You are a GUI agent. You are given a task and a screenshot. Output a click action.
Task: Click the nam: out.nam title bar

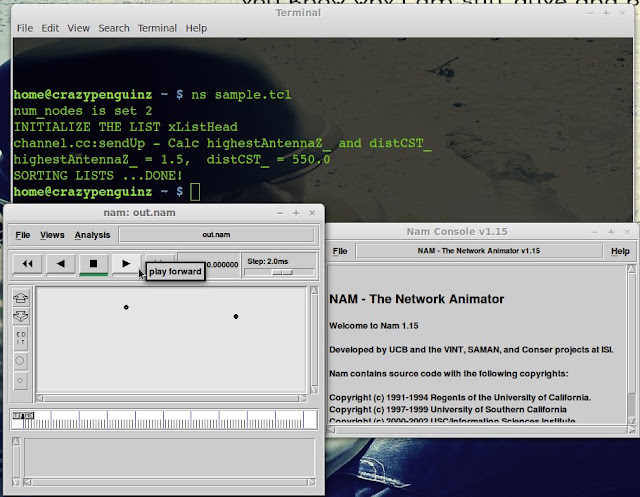pyautogui.click(x=140, y=213)
